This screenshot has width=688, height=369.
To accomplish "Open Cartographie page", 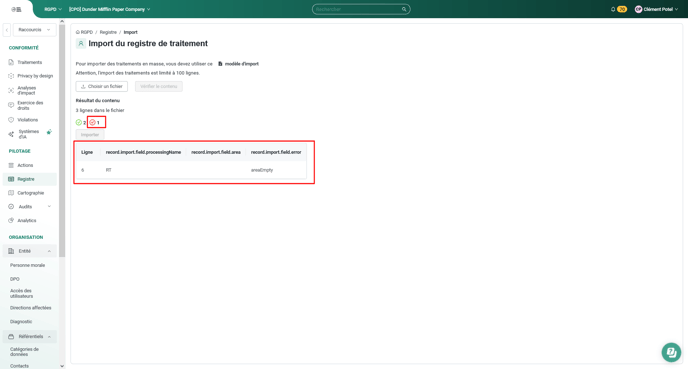I will click(30, 193).
